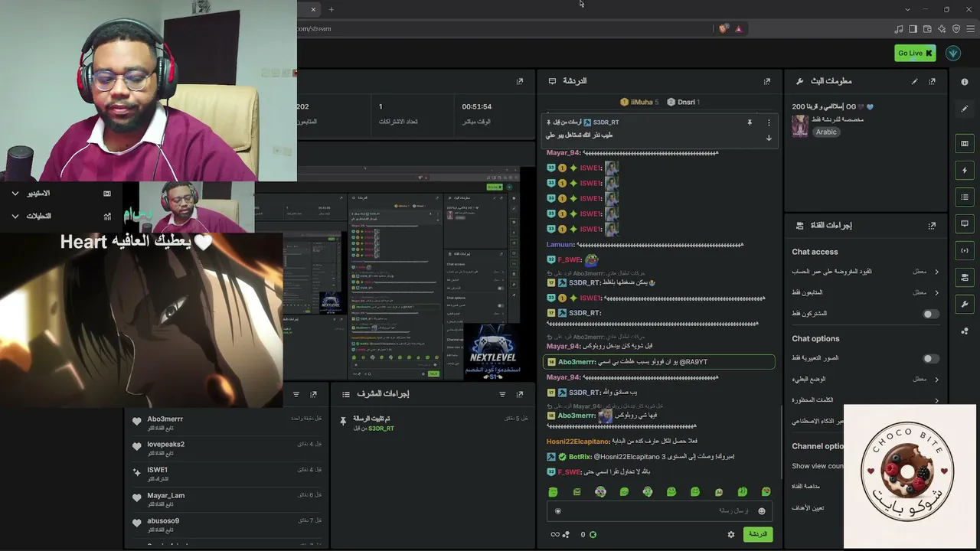The height and width of the screenshot is (551, 980).
Task: Filter the إجراءات المشرف list
Action: [x=502, y=394]
